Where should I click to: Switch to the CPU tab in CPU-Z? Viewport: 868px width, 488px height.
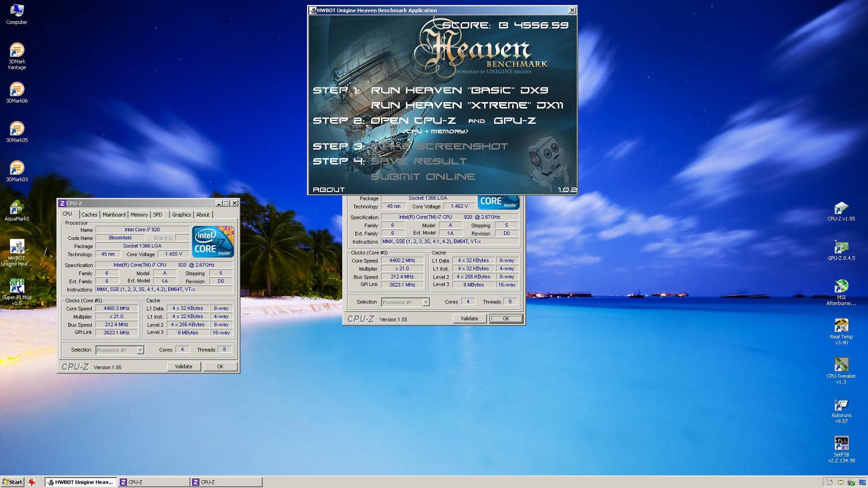[67, 214]
